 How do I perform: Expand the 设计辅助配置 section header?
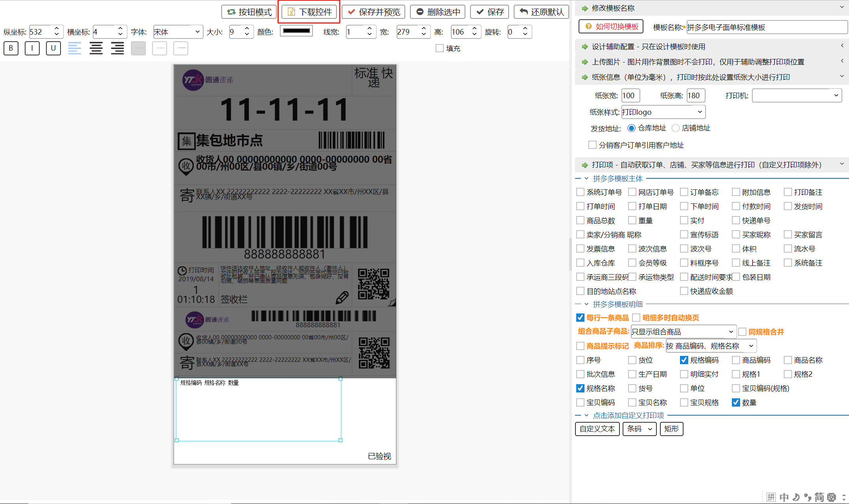711,47
